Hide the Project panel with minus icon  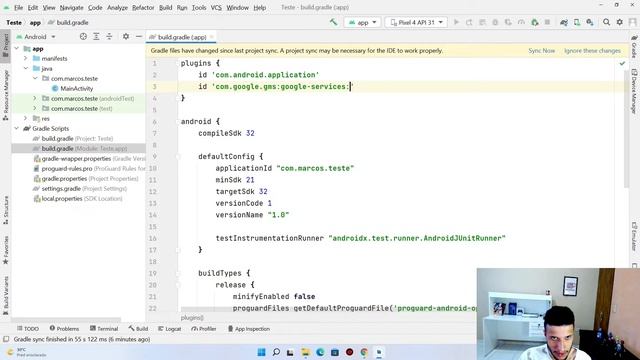tap(139, 37)
